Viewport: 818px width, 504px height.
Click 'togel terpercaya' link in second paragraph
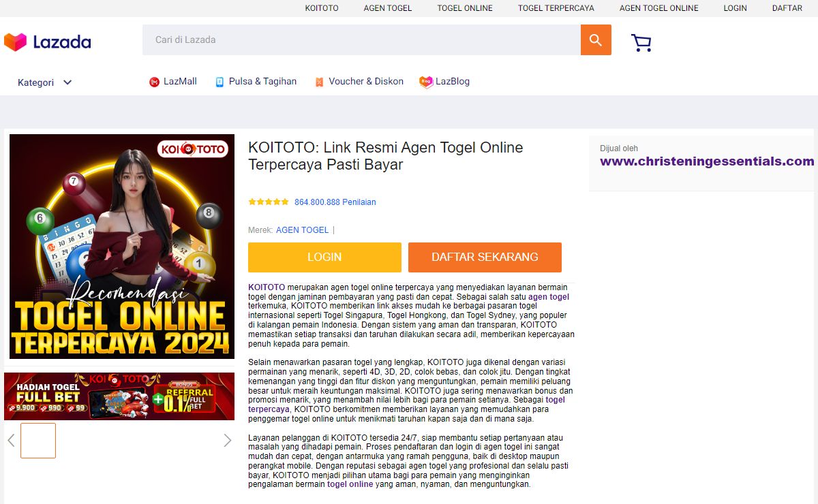click(406, 405)
